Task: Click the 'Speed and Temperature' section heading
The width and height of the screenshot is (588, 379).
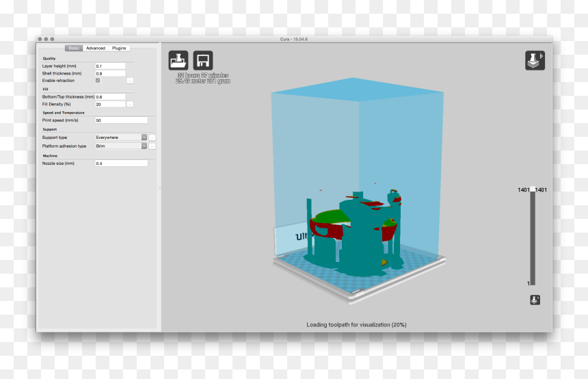Action: pyautogui.click(x=64, y=113)
